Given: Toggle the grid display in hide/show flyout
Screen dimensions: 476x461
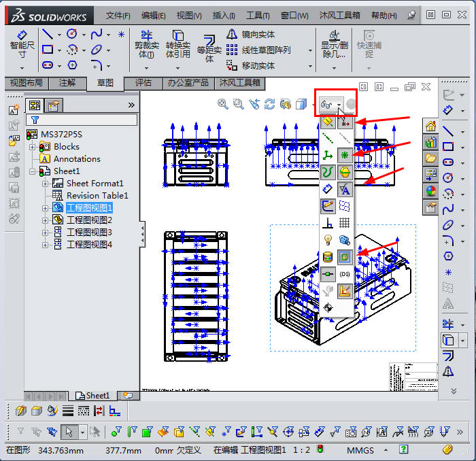Looking at the screenshot, I should (345, 222).
